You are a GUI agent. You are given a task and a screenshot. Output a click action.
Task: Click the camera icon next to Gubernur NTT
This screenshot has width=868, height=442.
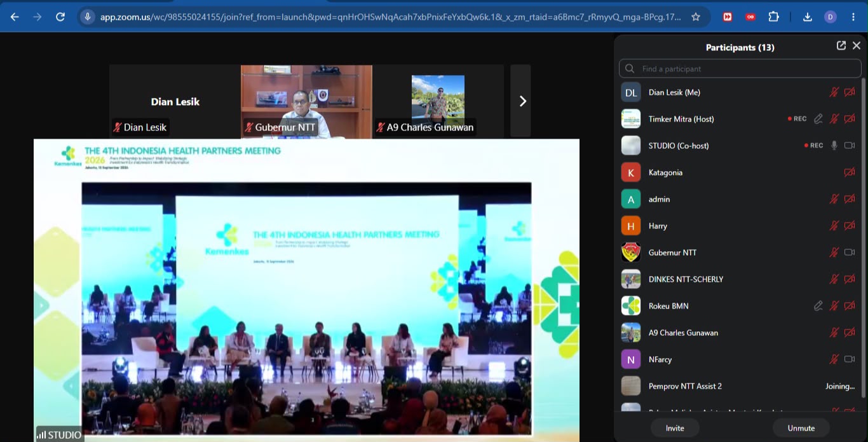[850, 252]
